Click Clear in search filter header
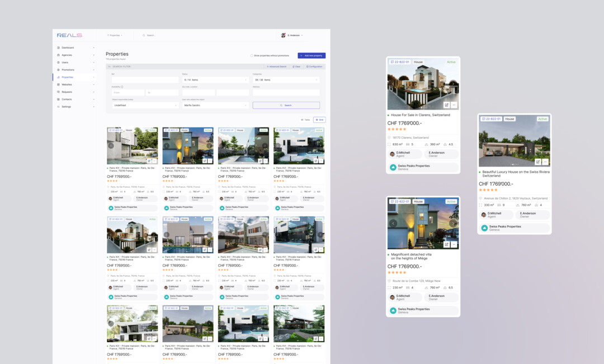Image resolution: width=604 pixels, height=364 pixels. [296, 67]
